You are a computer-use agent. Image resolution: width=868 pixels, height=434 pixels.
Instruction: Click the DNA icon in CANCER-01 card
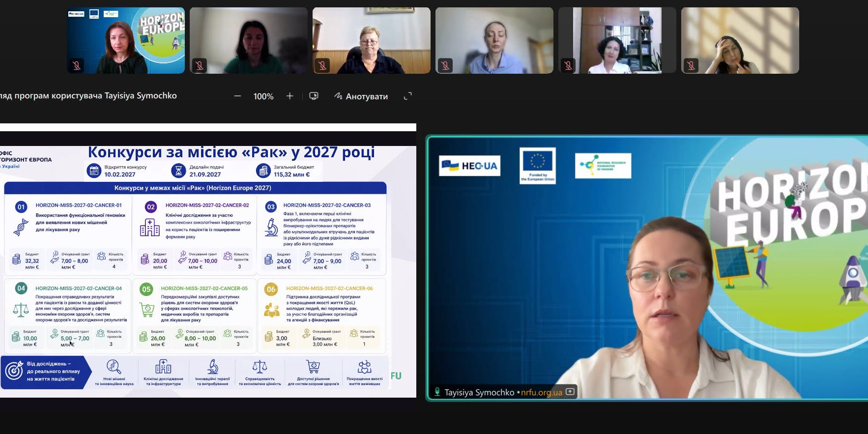(21, 227)
